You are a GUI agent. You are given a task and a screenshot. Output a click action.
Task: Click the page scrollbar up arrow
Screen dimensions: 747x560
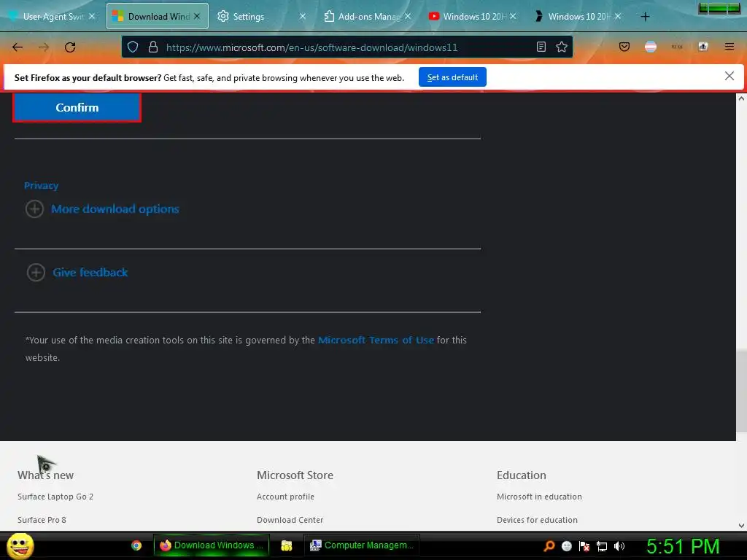click(x=741, y=98)
